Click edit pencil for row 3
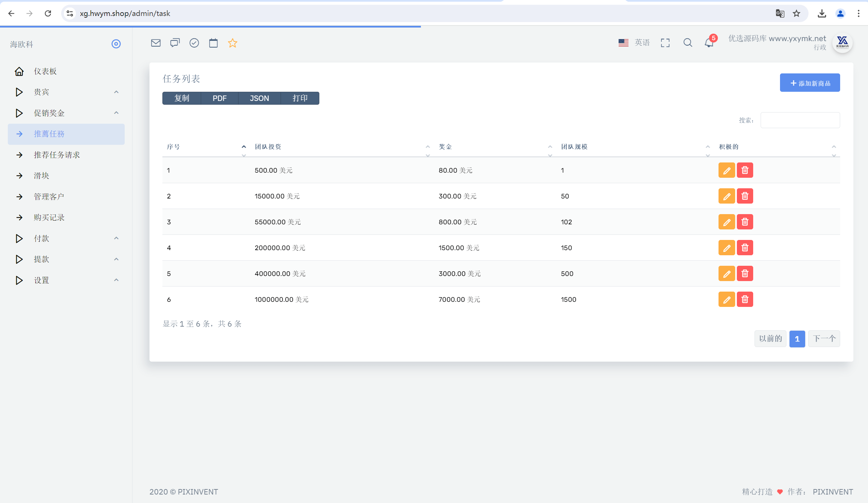The width and height of the screenshot is (868, 503). pos(726,222)
